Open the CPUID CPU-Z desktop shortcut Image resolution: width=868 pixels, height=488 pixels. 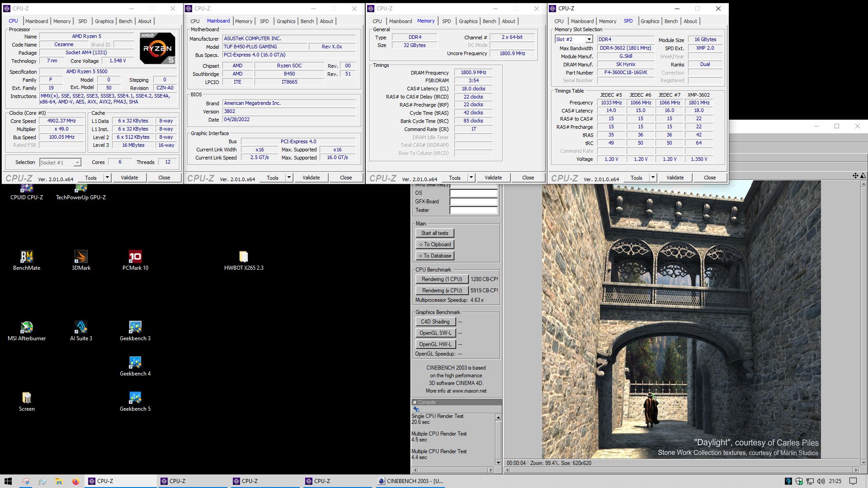coord(27,192)
